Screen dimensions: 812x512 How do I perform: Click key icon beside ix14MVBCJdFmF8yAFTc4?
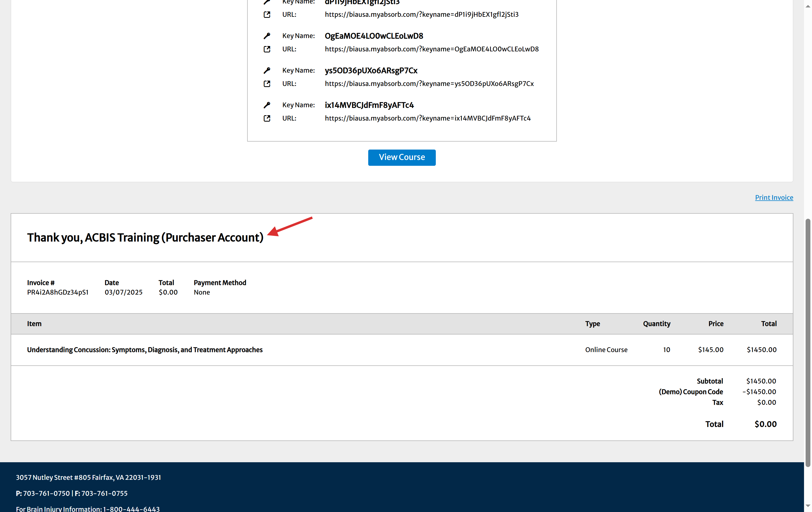point(267,105)
